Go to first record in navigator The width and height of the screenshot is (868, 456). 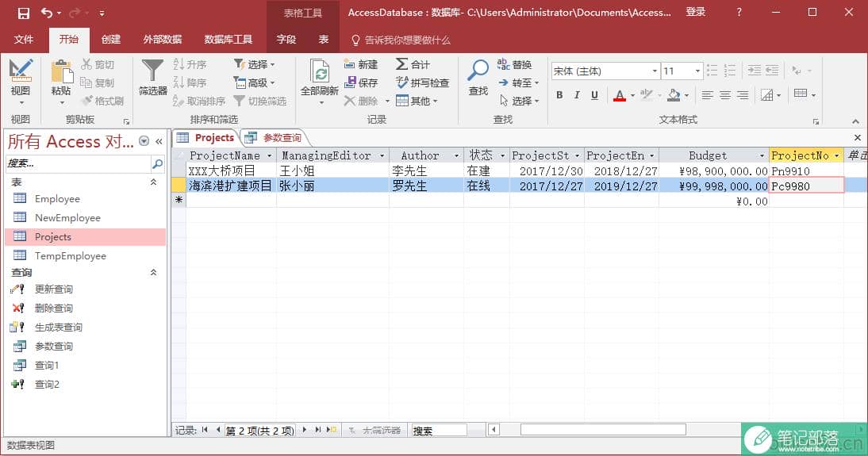click(x=205, y=430)
